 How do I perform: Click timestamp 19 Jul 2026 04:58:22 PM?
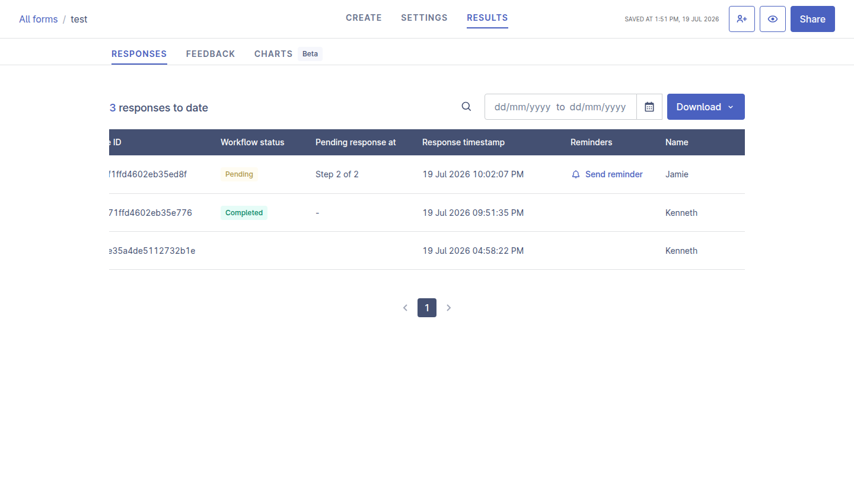[473, 251]
